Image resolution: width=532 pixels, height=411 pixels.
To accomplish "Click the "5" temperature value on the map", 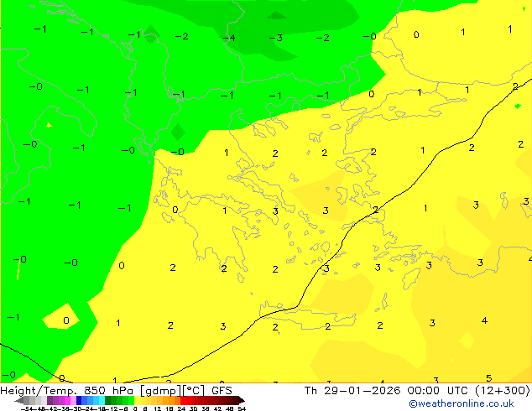I will [489, 378].
